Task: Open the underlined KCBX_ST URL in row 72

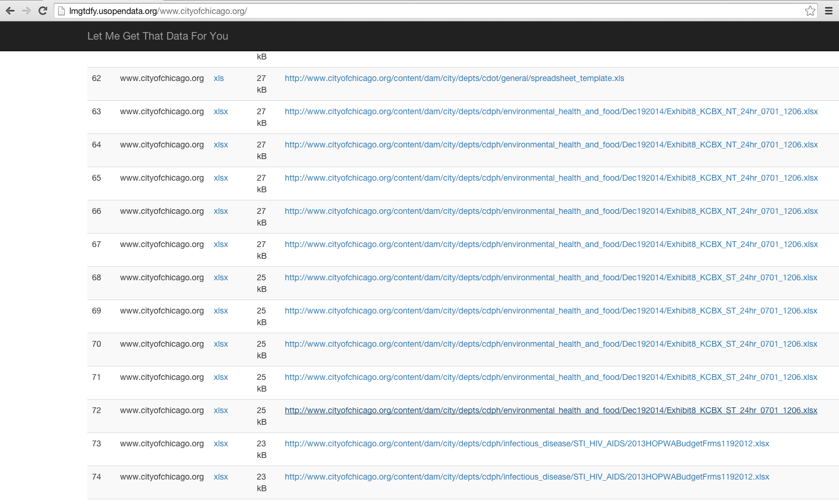Action: pos(551,410)
